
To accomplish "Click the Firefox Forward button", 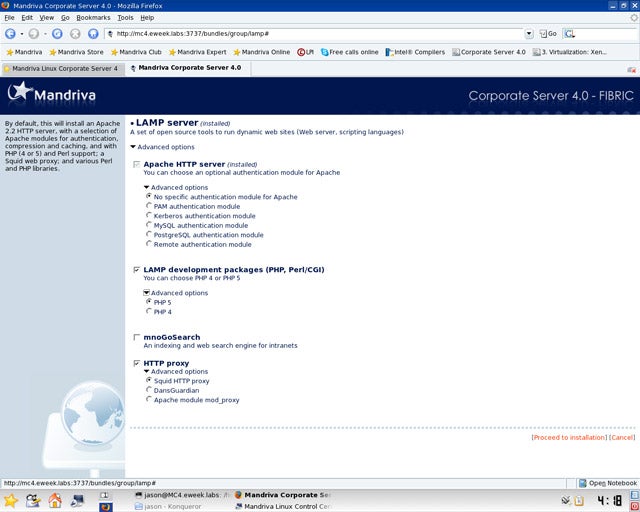I will tap(34, 34).
